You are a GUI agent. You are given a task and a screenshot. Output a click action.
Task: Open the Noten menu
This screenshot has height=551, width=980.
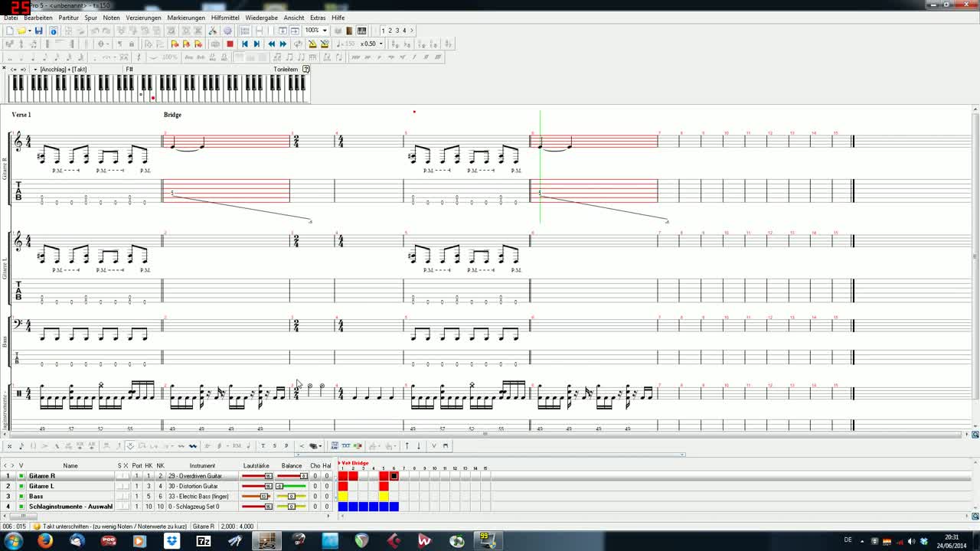click(112, 18)
